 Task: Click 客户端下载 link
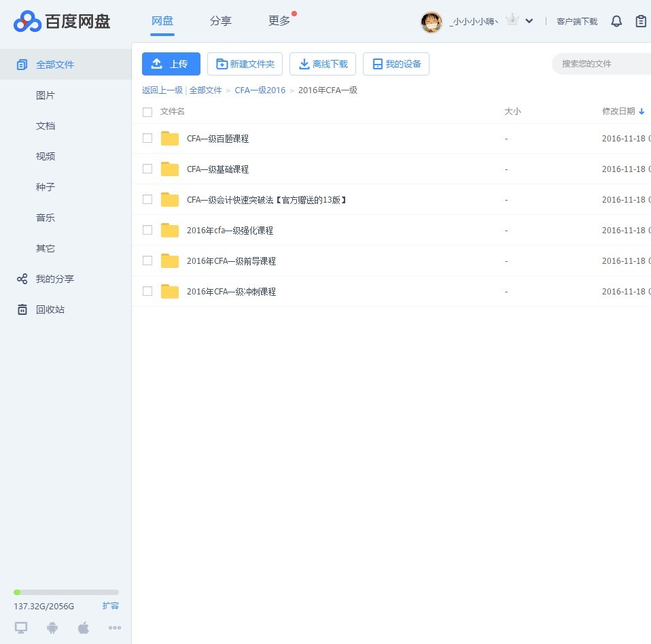click(577, 22)
